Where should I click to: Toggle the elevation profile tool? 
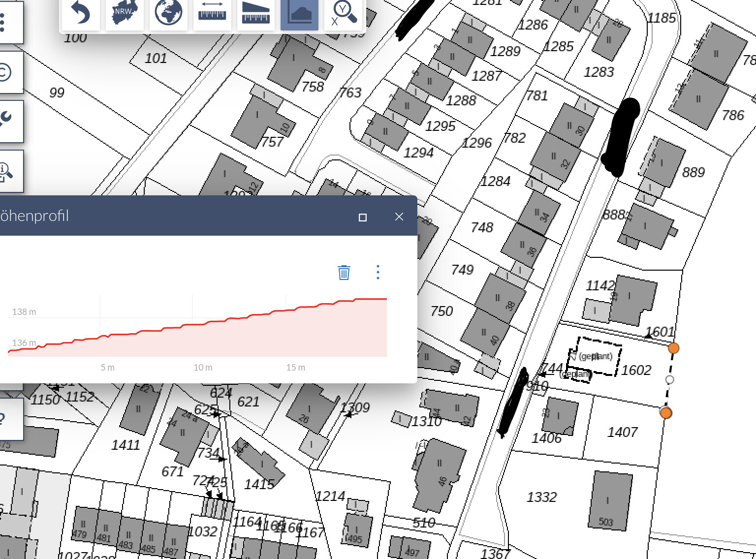pyautogui.click(x=299, y=14)
